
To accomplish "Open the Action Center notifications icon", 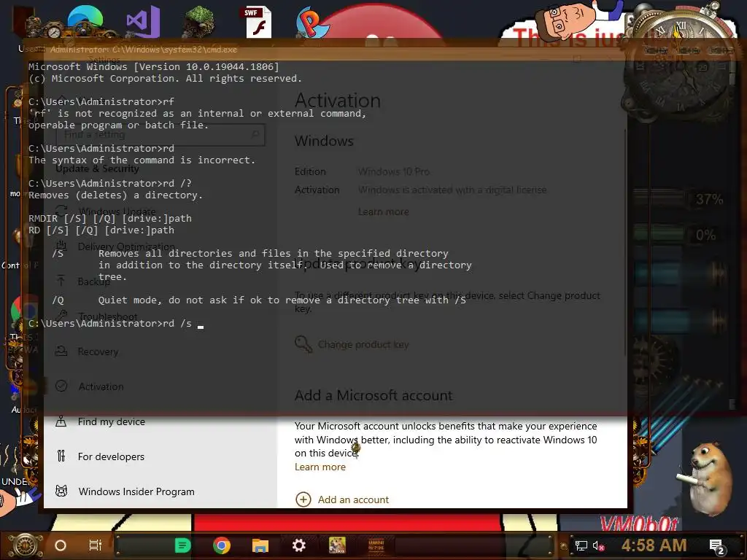I will pos(718,547).
